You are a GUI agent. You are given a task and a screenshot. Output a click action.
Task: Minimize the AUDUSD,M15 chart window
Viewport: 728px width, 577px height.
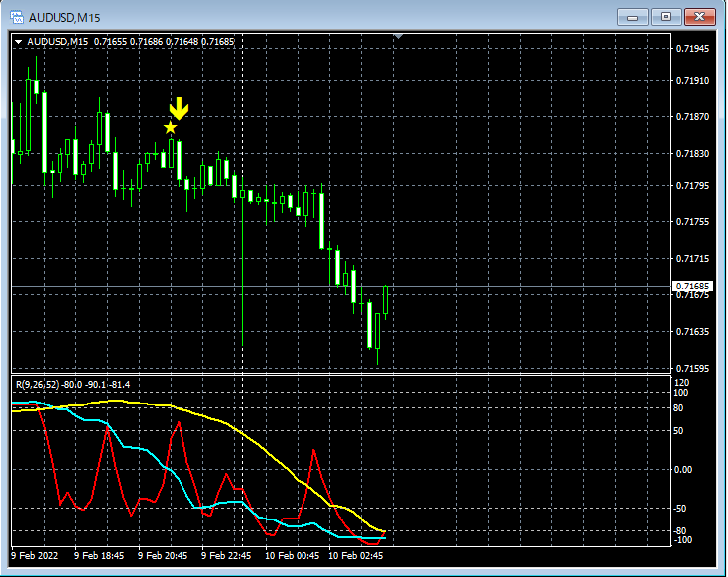(633, 17)
